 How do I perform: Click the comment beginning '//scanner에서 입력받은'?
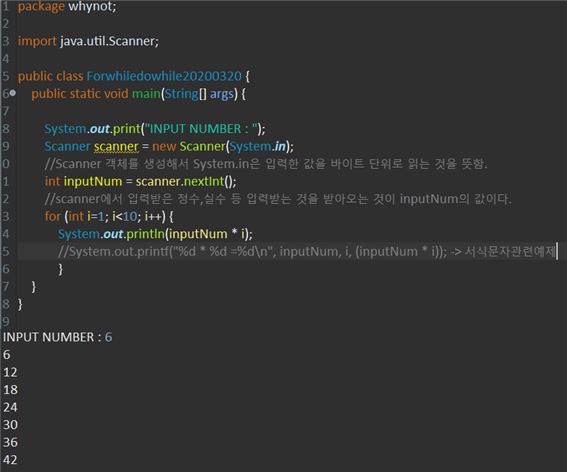pos(278,199)
